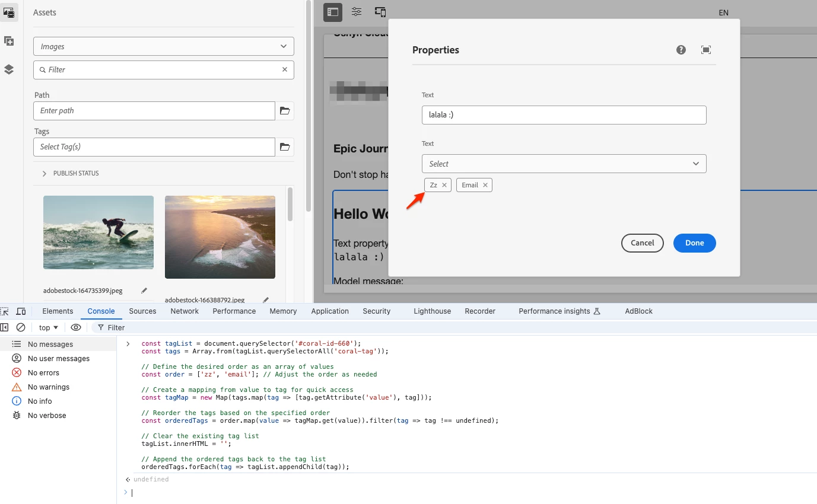
Task: Open the Components side rail icon
Action: [x=9, y=41]
